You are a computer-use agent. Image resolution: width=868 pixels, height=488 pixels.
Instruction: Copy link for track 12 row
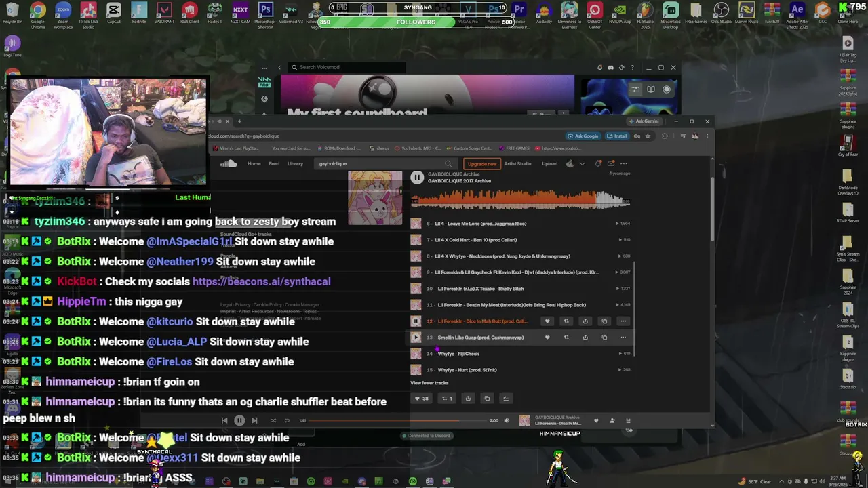point(604,321)
